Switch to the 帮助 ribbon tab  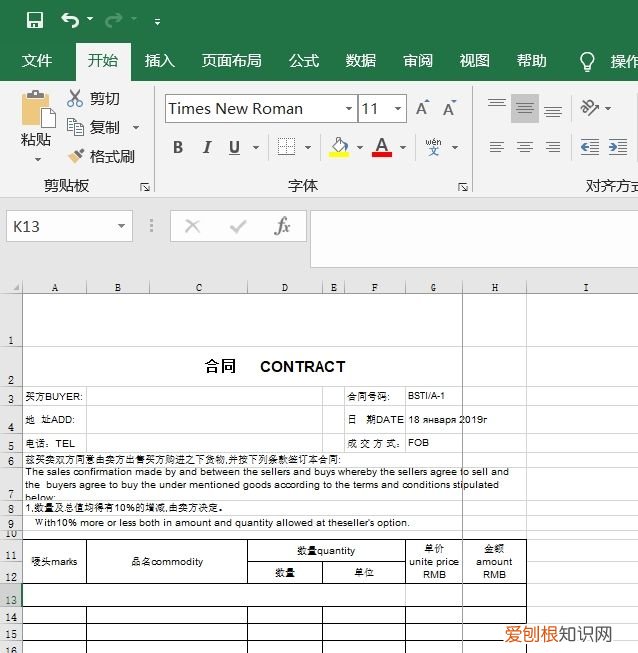pyautogui.click(x=531, y=61)
